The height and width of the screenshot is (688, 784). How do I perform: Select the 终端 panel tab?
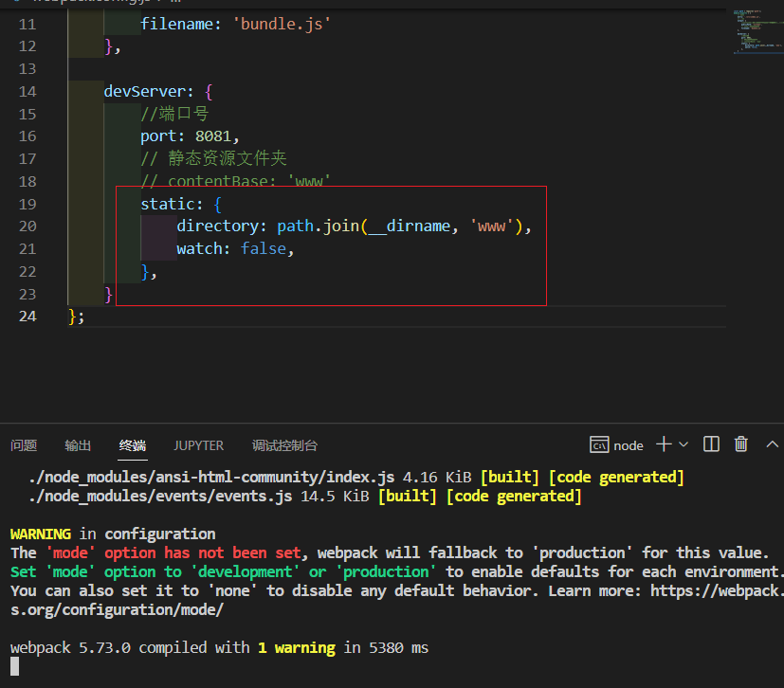(x=133, y=445)
